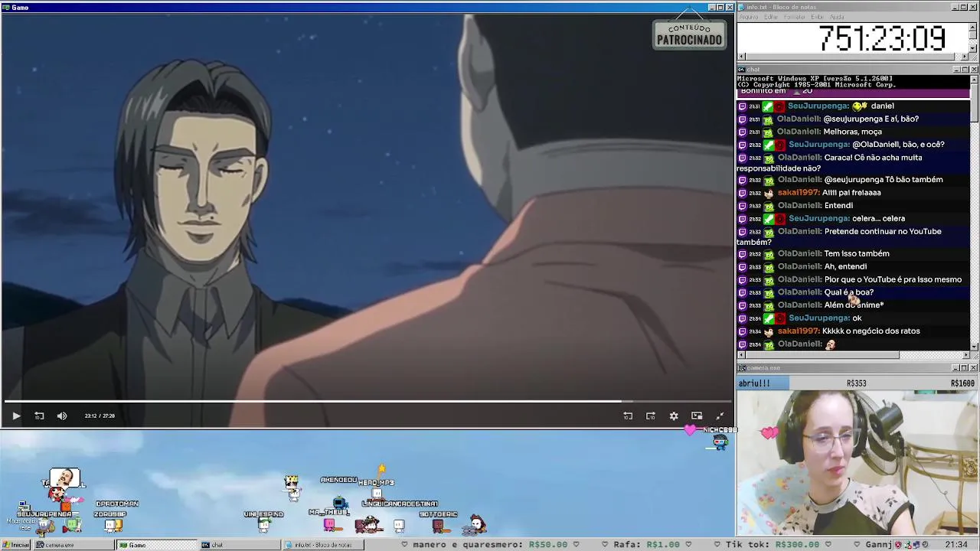The height and width of the screenshot is (551, 980).
Task: Open Arquivo menu in Bloco de notas
Action: click(x=748, y=17)
